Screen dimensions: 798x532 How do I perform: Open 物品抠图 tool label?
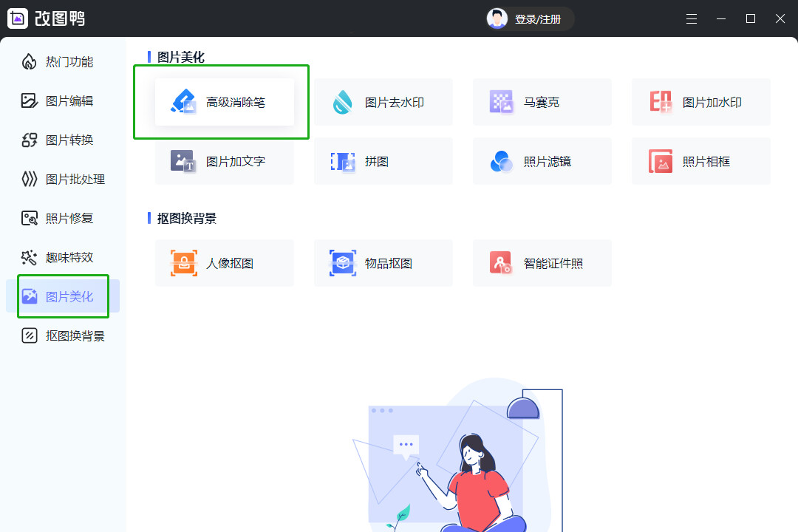point(389,263)
